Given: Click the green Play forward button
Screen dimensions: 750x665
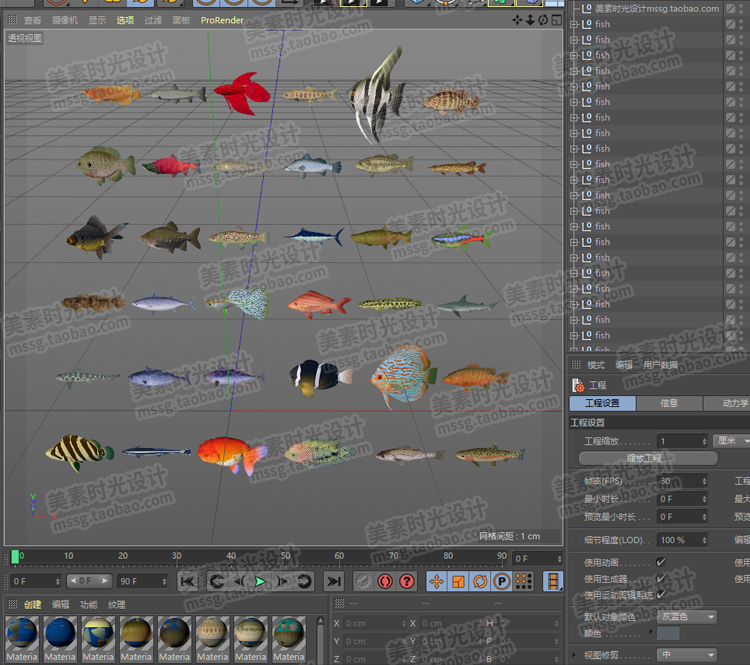Looking at the screenshot, I should tap(260, 581).
